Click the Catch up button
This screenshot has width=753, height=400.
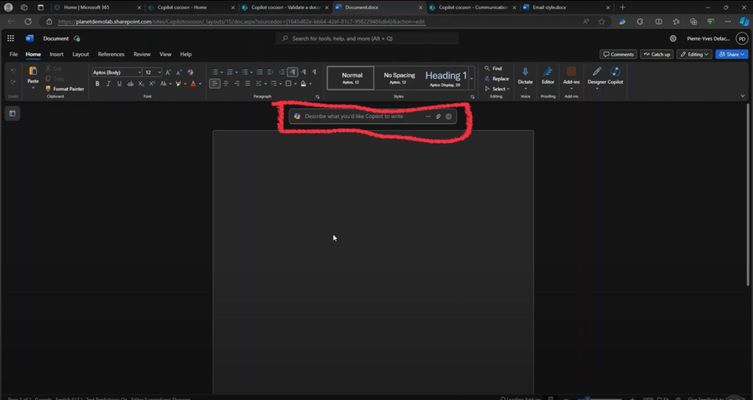(656, 54)
